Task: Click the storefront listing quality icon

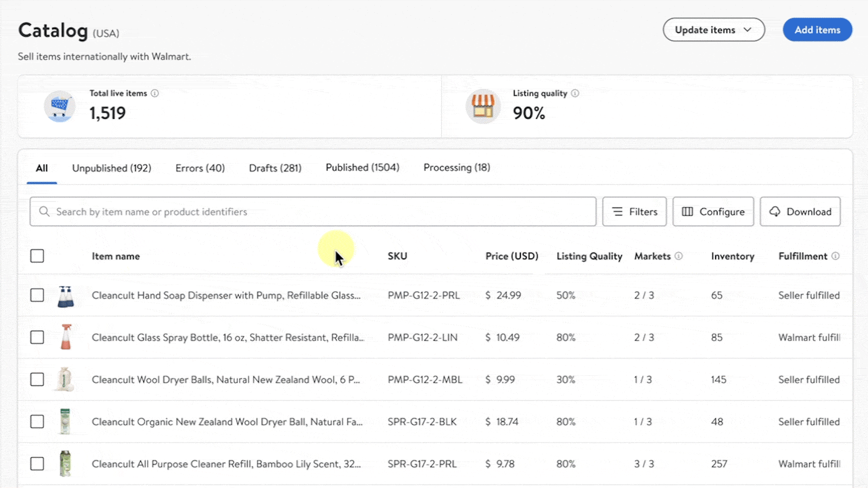Action: pos(483,107)
